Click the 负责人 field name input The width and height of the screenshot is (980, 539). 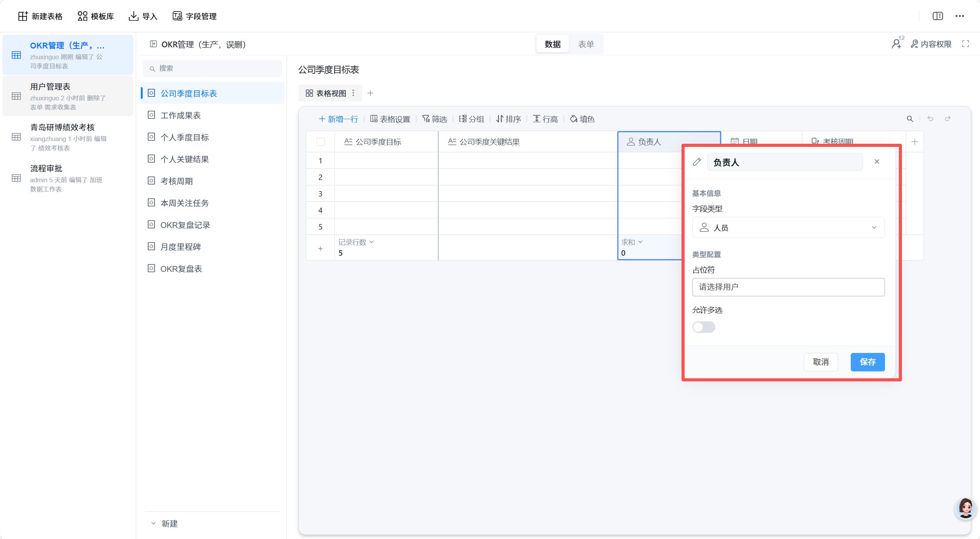point(785,162)
